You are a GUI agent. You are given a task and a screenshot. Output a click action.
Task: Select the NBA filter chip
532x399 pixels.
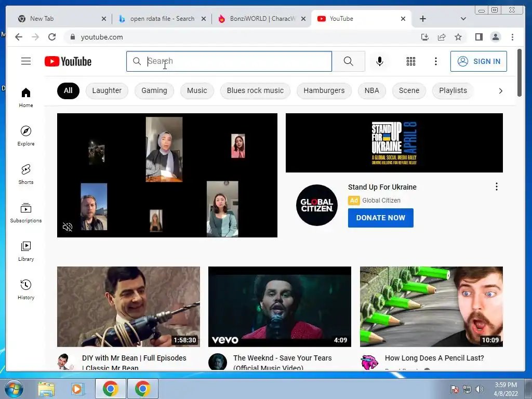[371, 90]
